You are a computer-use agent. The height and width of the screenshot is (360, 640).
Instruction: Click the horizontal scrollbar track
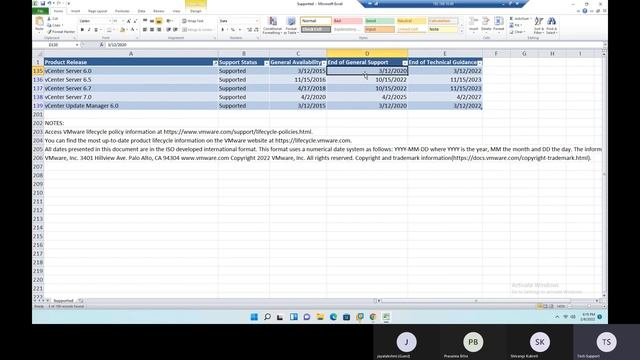click(x=488, y=301)
